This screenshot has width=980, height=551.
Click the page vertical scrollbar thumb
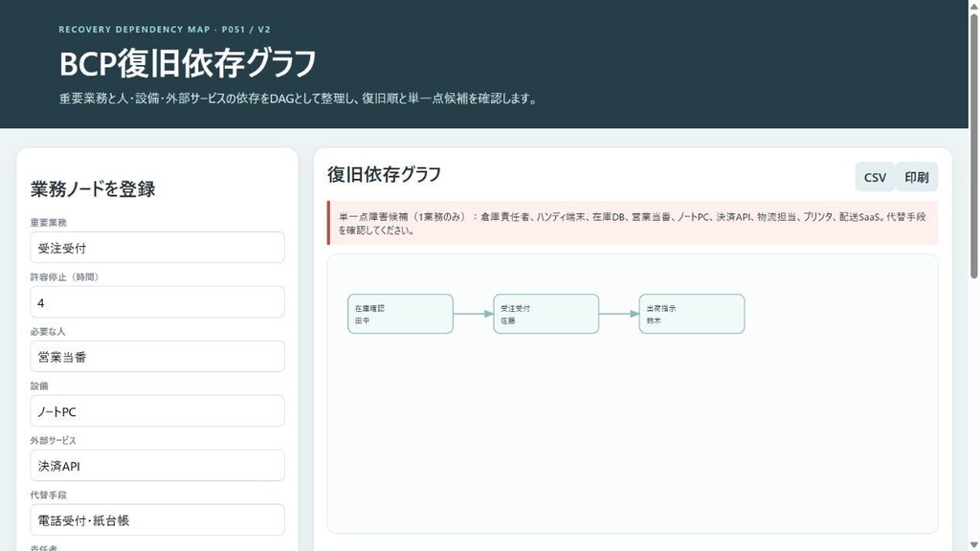click(x=973, y=145)
